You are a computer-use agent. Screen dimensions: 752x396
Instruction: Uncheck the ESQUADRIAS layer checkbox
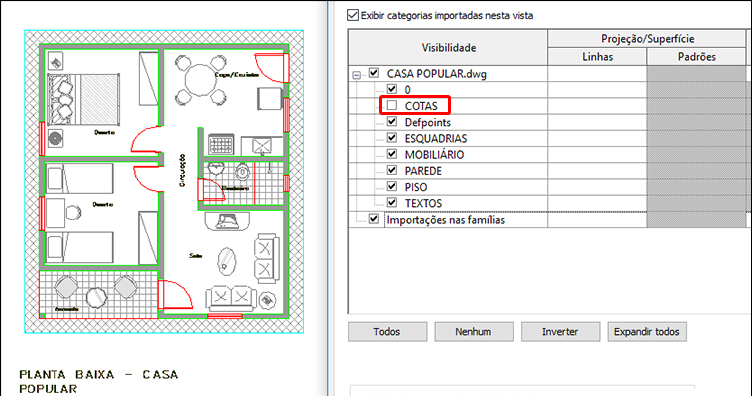(x=392, y=138)
